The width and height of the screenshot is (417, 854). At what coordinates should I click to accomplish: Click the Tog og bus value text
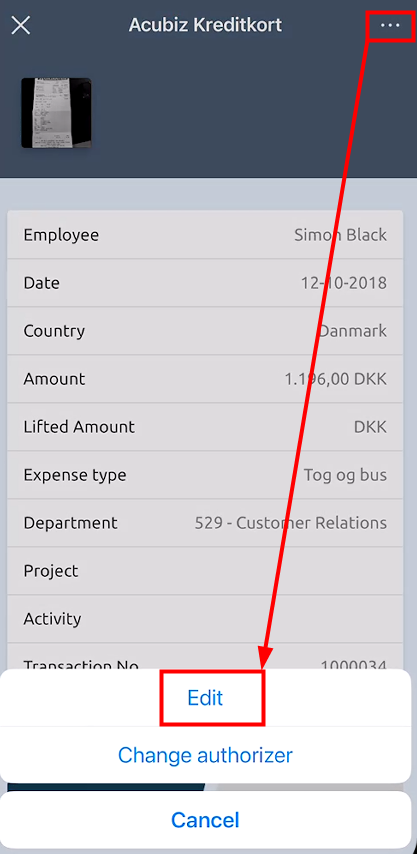click(x=345, y=475)
